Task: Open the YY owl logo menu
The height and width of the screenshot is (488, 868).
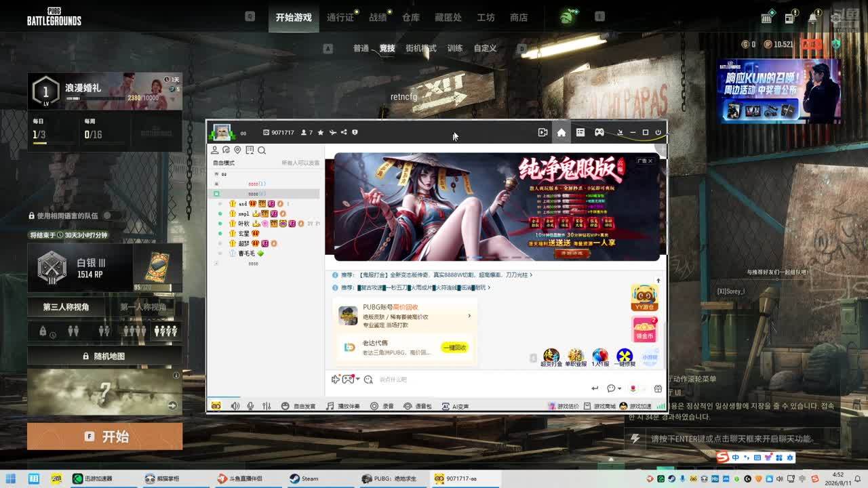Action: tap(216, 406)
